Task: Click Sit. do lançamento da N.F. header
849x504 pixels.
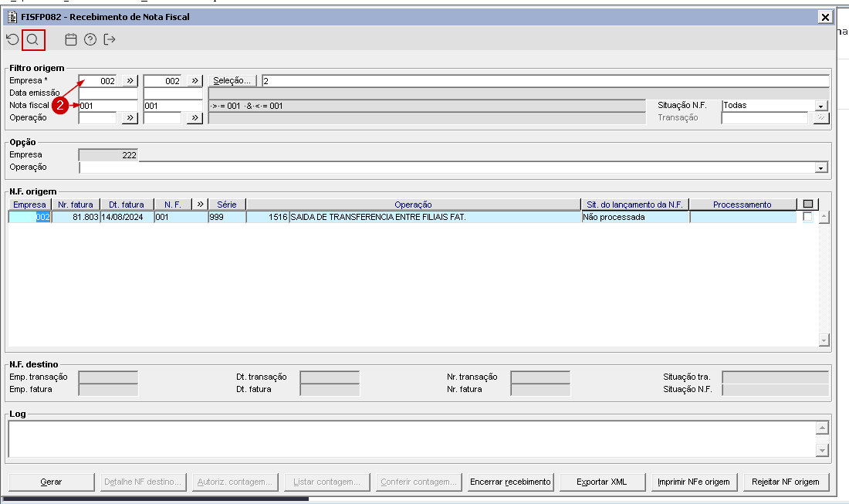Action: click(x=634, y=204)
